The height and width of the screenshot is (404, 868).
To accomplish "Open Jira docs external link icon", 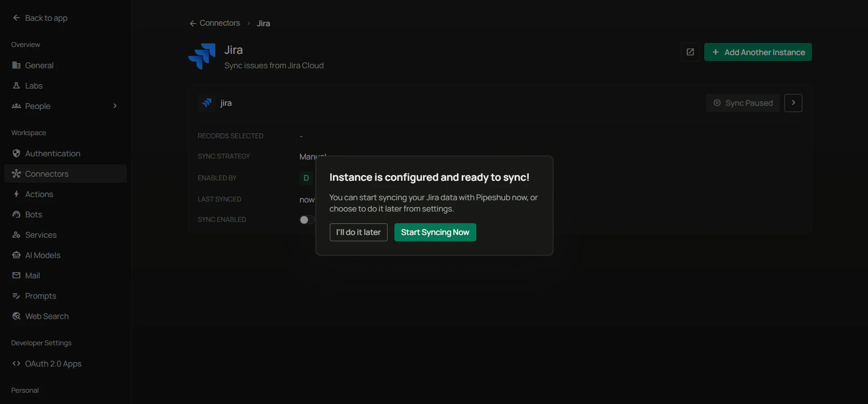I will (690, 52).
